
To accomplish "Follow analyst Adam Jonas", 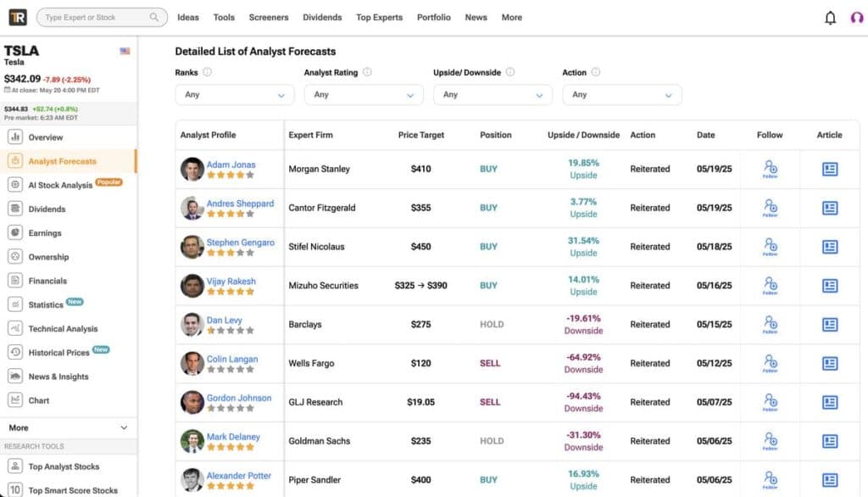I will point(770,169).
